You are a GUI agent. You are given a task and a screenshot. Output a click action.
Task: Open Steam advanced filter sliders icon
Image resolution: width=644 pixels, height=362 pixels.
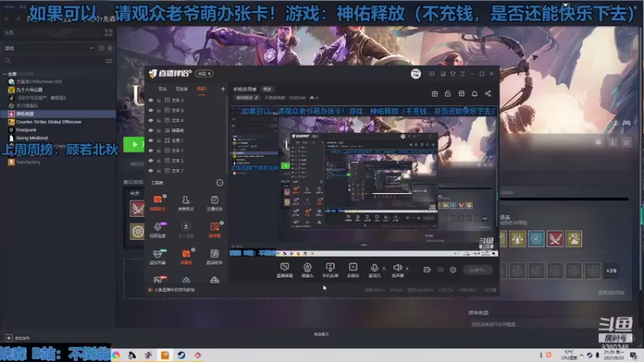tap(109, 61)
